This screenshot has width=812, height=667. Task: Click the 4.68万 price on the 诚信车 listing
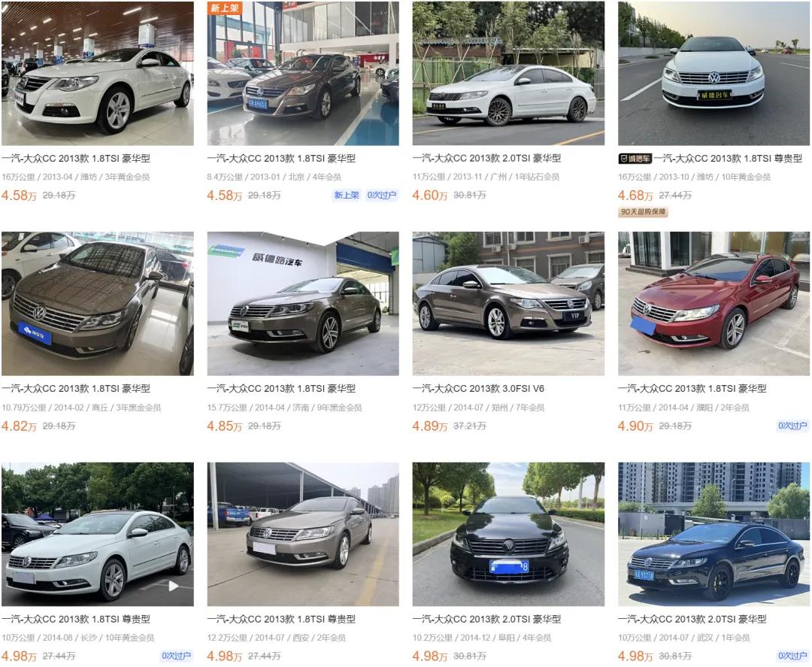pos(635,196)
